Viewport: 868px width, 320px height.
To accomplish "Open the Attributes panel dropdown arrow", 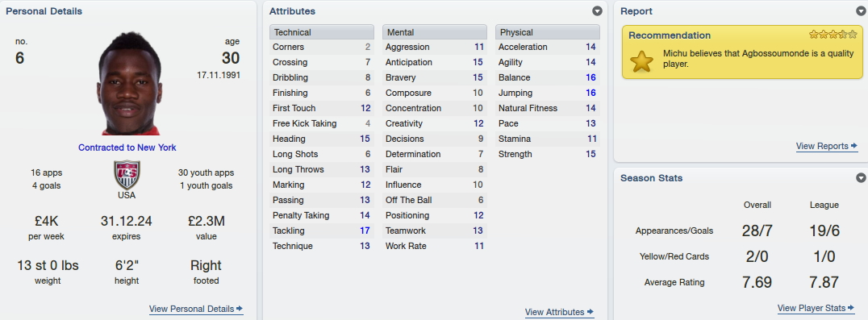I will click(597, 11).
